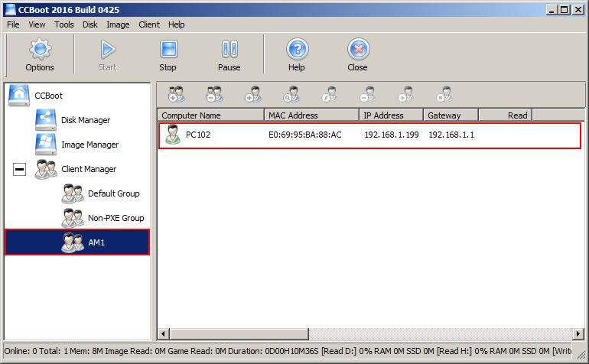Collapse the Client Manager tree node
The image size is (589, 364).
click(x=20, y=169)
